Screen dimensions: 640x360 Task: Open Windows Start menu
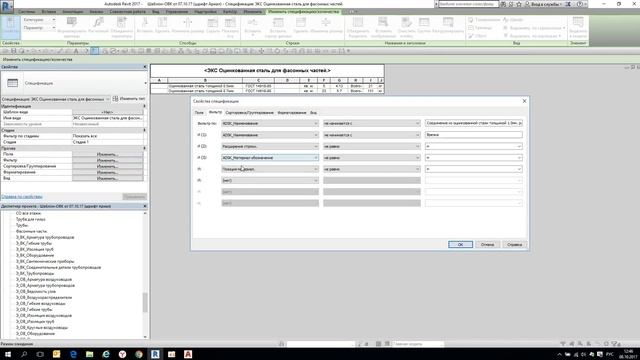(x=7, y=354)
